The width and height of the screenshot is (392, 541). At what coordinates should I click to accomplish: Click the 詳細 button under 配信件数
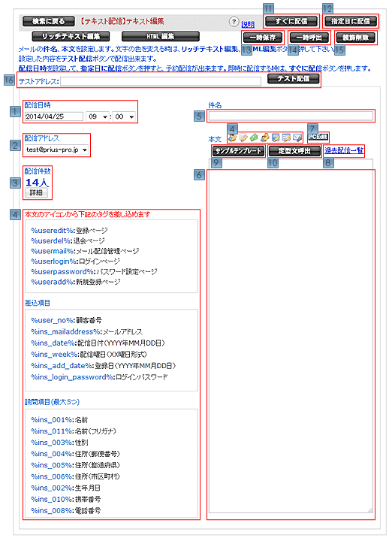click(x=36, y=192)
